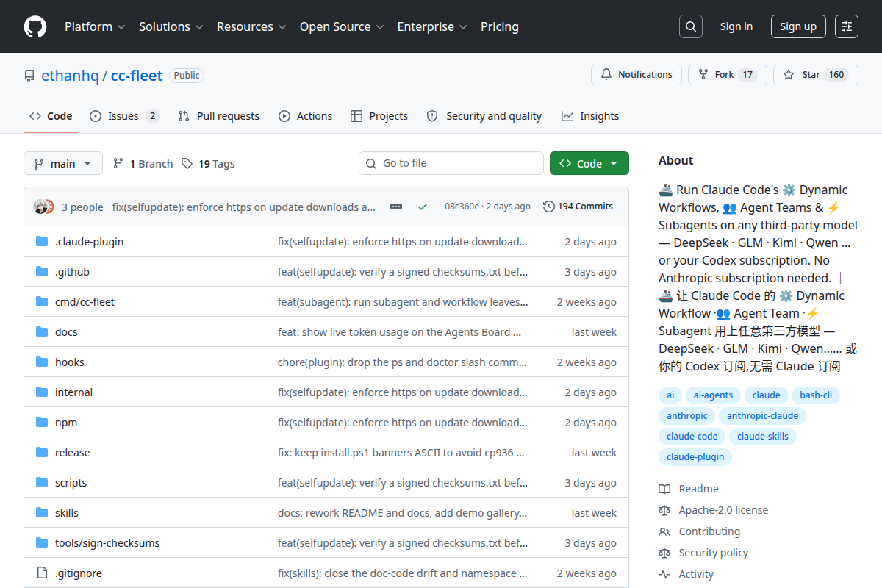882x588 pixels.
Task: Click the folder icon for .claude-plugin
Action: (x=42, y=242)
